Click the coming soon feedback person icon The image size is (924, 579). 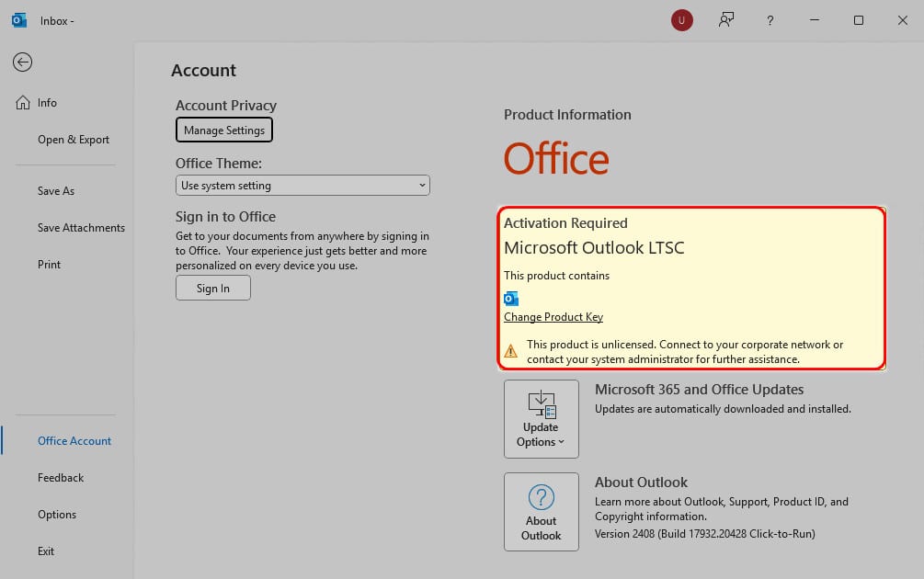click(726, 20)
